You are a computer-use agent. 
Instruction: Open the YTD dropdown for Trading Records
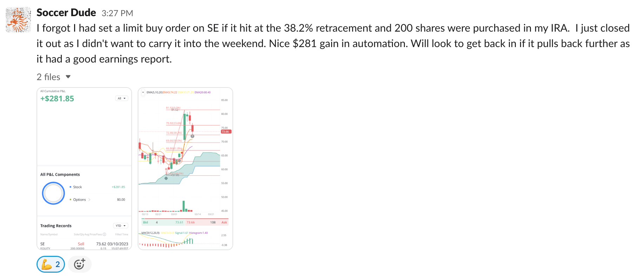120,226
